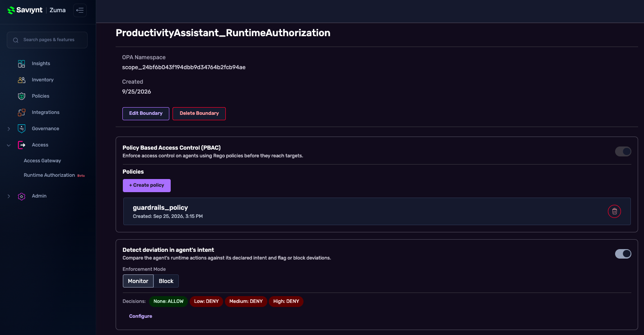Viewport: 644px width, 335px height.
Task: Click the Low: DENY decision badge
Action: tap(206, 302)
